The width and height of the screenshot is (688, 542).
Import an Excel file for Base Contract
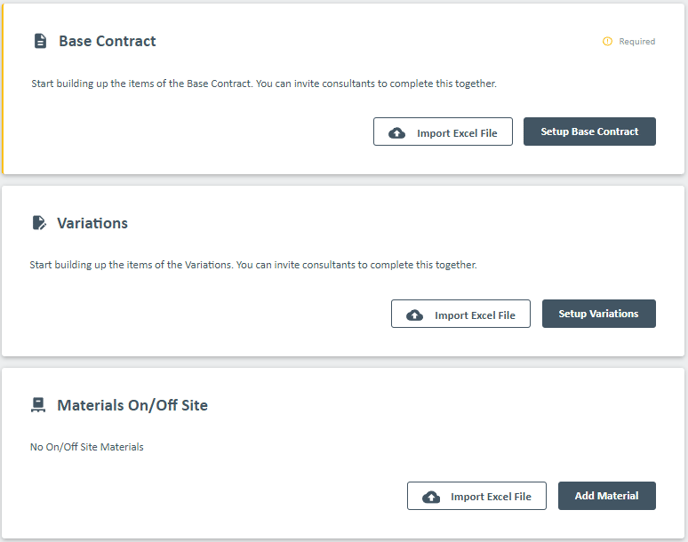443,132
